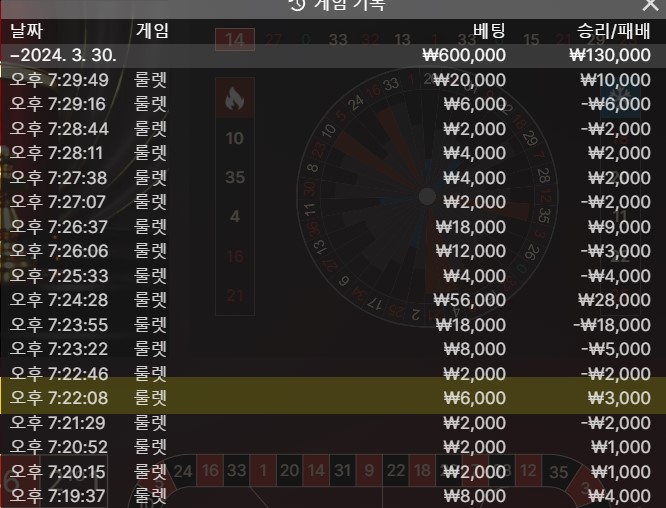Select the 오후 7:28:44 round entry
666x508 pixels.
[333, 129]
